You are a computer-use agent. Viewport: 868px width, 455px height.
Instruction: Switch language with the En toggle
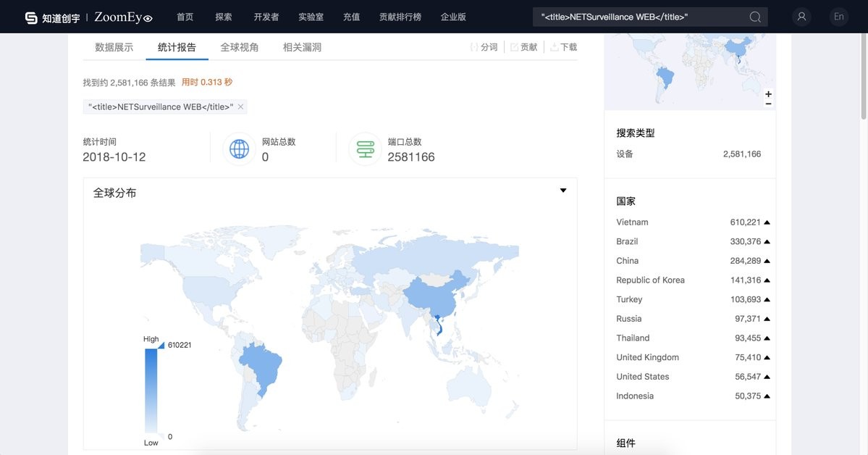point(839,17)
